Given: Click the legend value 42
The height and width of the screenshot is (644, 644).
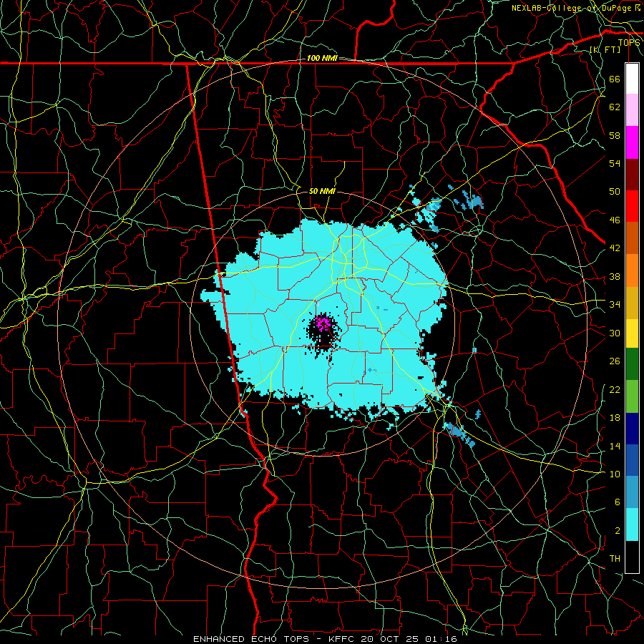Looking at the screenshot, I should point(615,248).
